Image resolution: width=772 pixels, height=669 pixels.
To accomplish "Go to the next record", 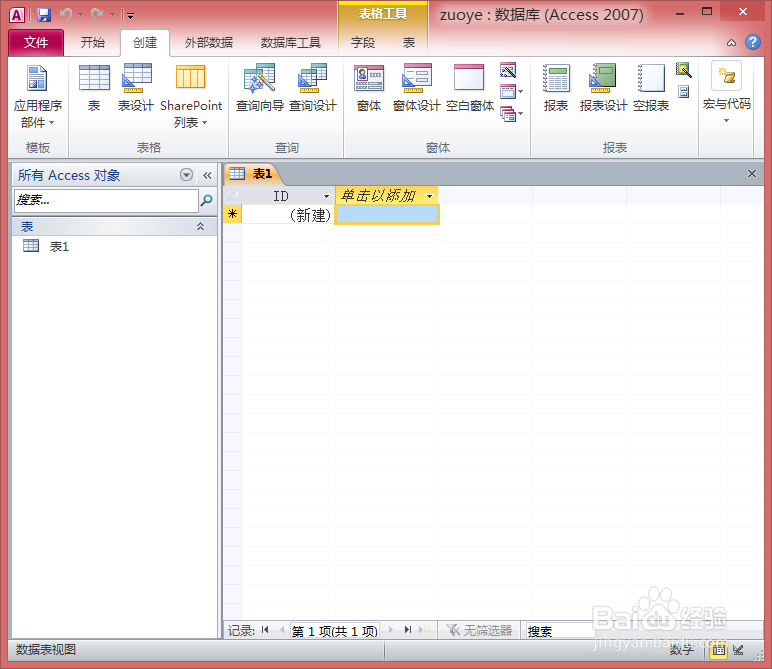I will click(391, 630).
